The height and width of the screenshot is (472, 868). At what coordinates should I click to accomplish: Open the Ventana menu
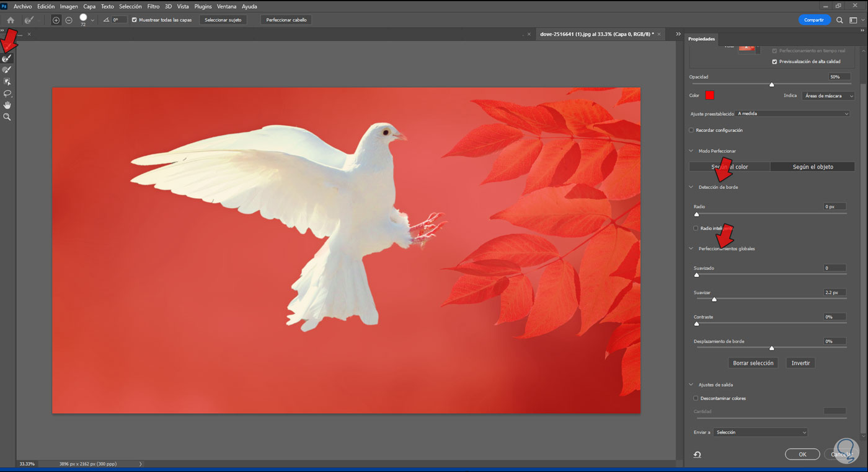[x=226, y=6]
